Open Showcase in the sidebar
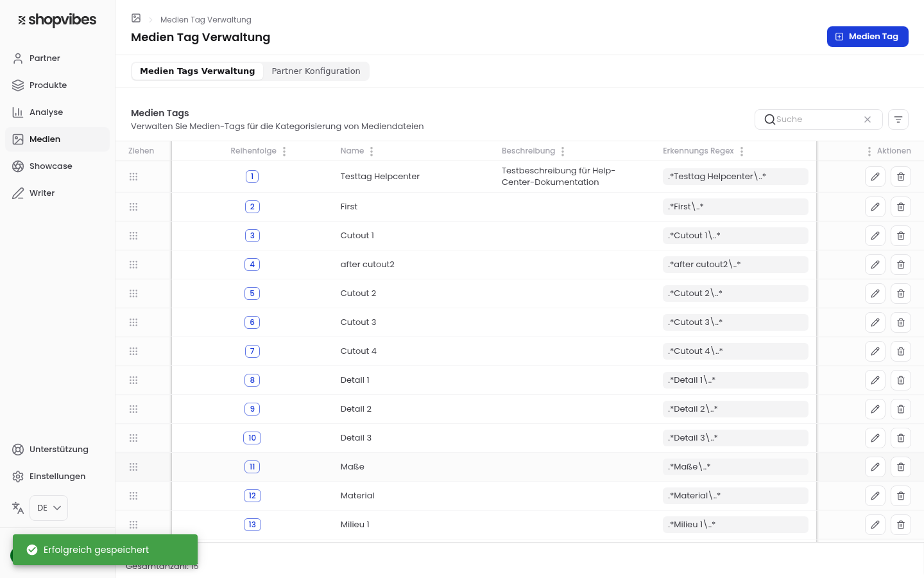This screenshot has height=578, width=924. tap(57, 166)
